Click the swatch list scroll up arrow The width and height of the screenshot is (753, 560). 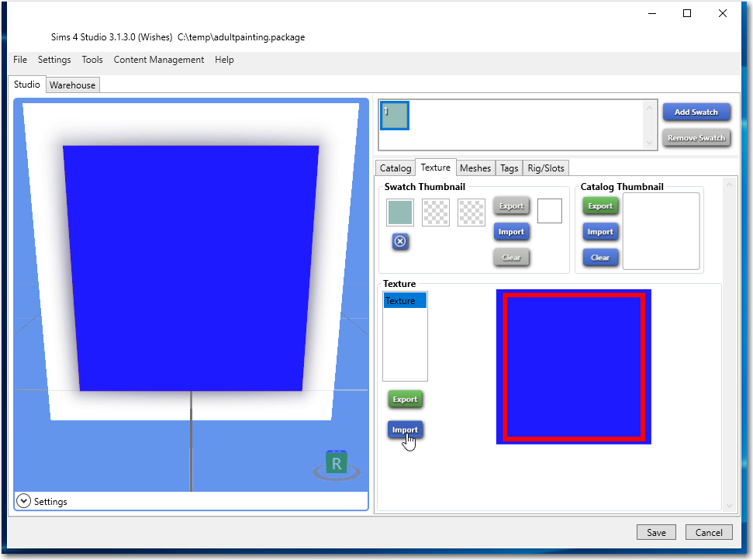coord(649,108)
